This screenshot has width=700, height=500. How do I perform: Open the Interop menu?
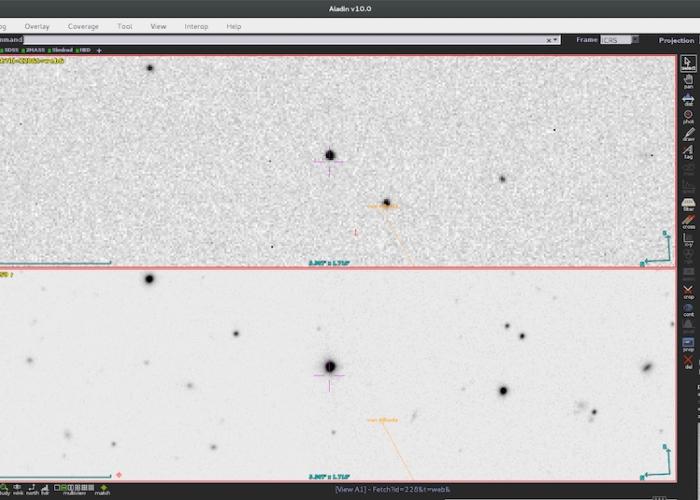(196, 26)
